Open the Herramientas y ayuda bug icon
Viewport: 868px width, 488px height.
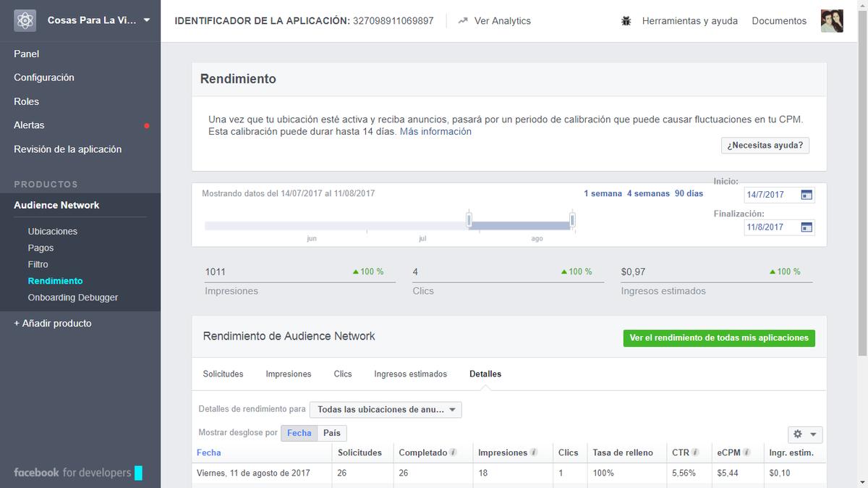(x=626, y=20)
